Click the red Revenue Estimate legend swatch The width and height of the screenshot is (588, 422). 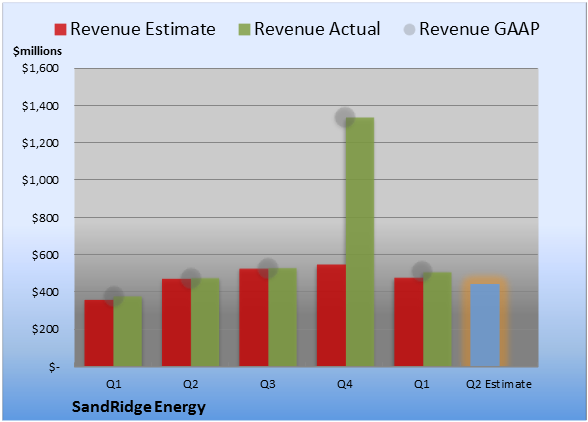click(x=60, y=29)
